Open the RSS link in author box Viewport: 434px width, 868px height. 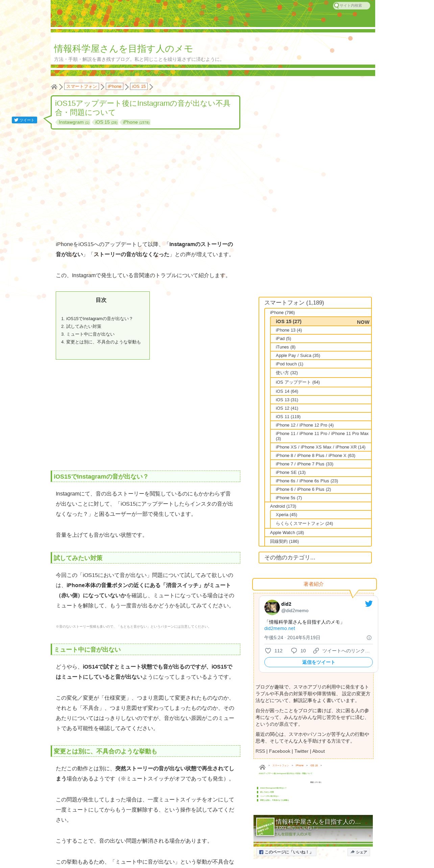point(260,751)
